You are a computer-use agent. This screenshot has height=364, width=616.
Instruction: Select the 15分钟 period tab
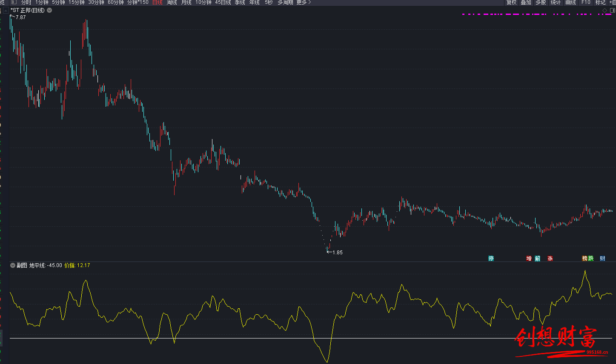[77, 3]
